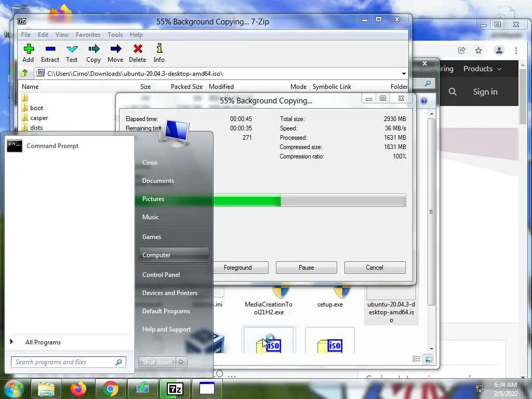The height and width of the screenshot is (399, 532).
Task: Open Firefox from the taskbar
Action: point(78,389)
